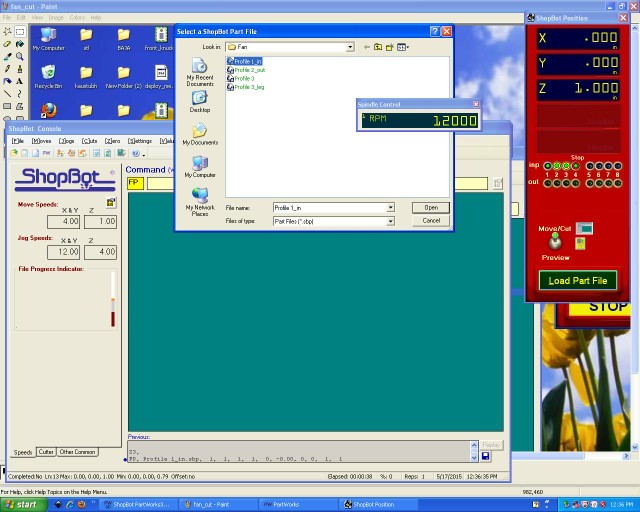The height and width of the screenshot is (512, 640).
Task: Click the PW icon in ShopBot toolbar
Action: (47, 153)
